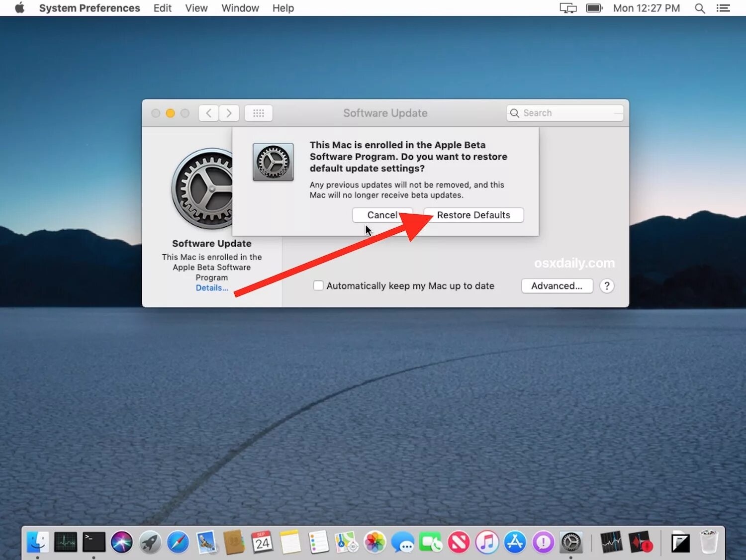Viewport: 746px width, 560px height.
Task: Open Siri from the Dock
Action: point(122,542)
